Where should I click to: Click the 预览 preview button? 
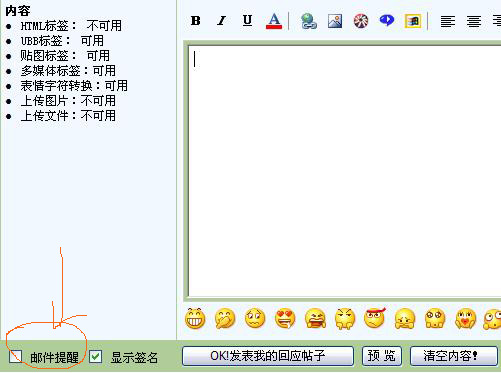(382, 356)
